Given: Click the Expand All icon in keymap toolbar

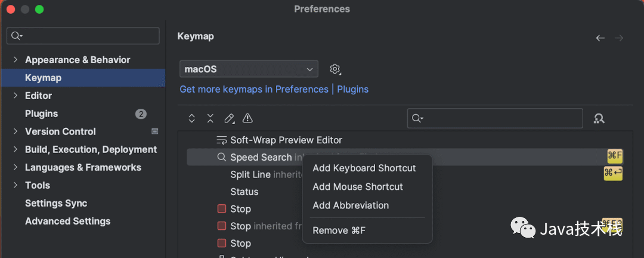Looking at the screenshot, I should [x=191, y=118].
